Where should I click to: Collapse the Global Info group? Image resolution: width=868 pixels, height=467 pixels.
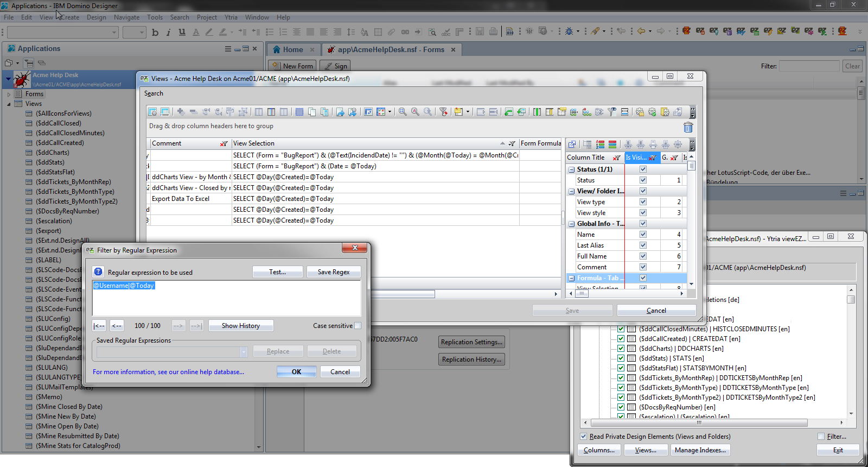tap(571, 224)
